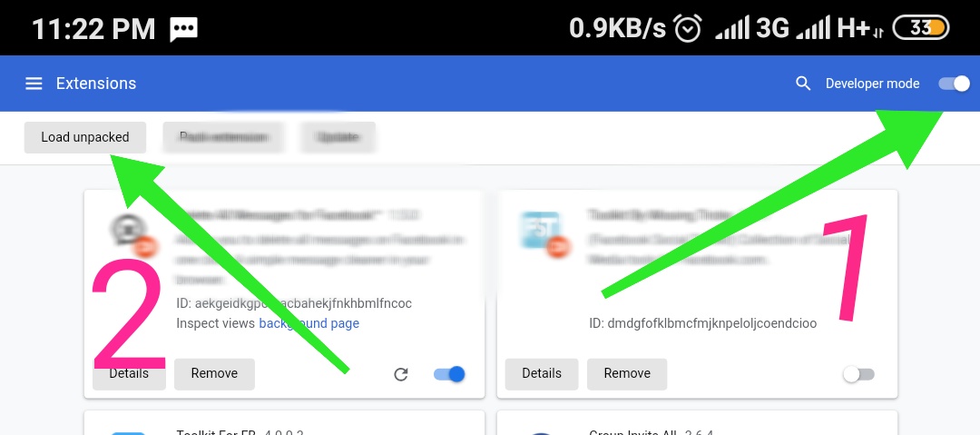Click the blurred Pack extension button

[223, 137]
